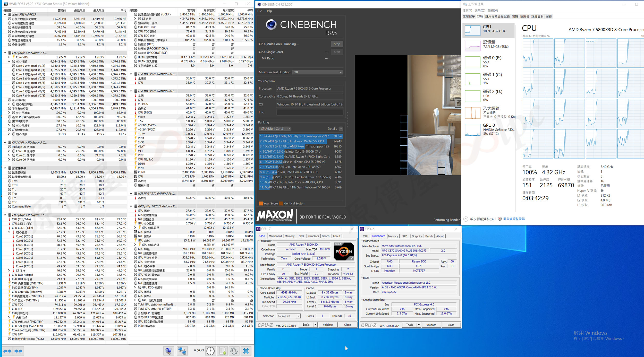644x357 pixels.
Task: Select 磁碟 0 (E:) thumbnail in Task Manager
Action: [x=473, y=62]
